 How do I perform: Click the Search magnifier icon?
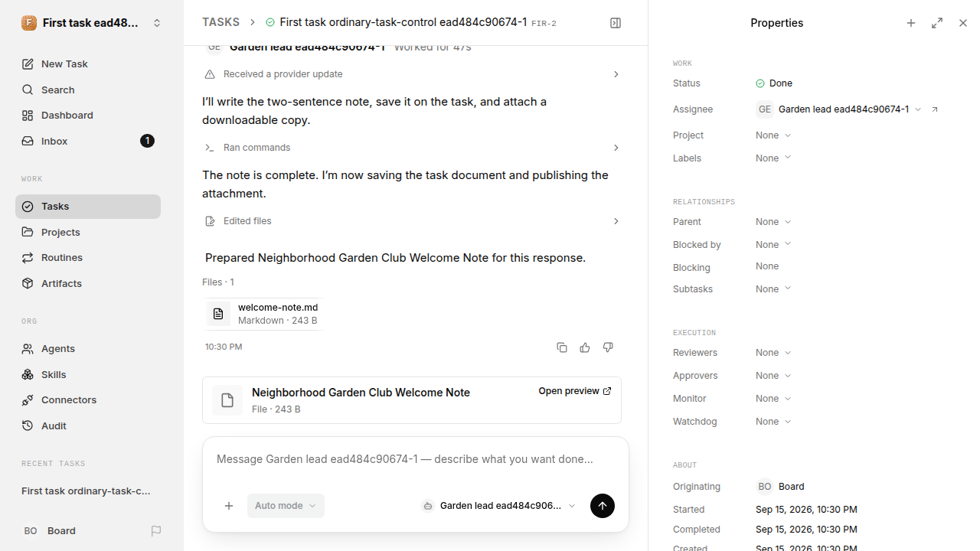[28, 90]
